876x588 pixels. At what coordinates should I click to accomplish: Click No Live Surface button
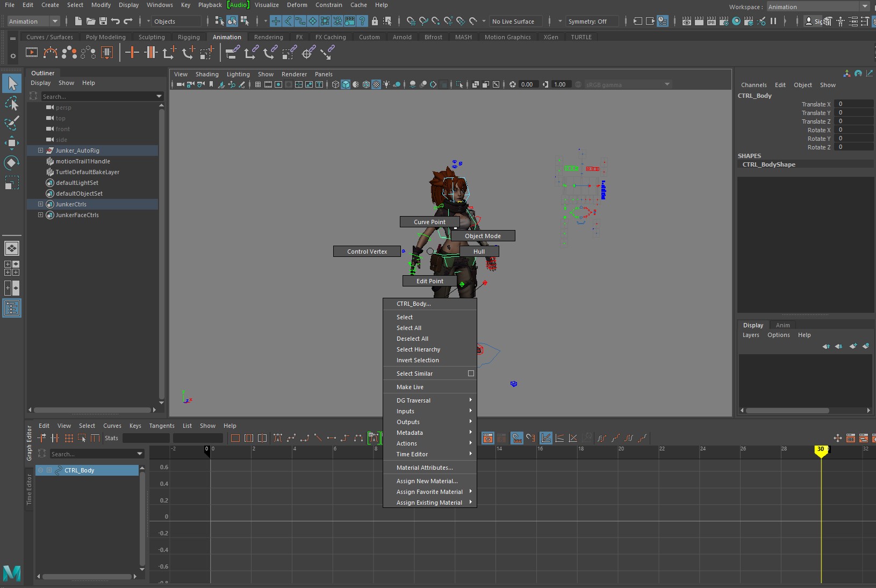[516, 21]
